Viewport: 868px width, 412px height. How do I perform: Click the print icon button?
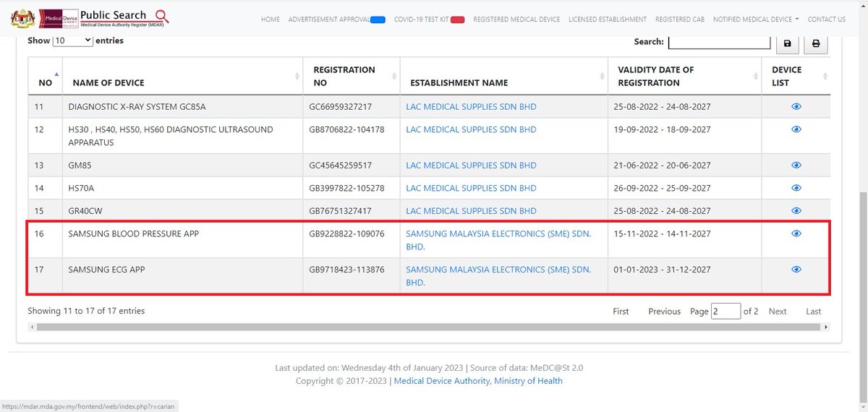click(x=816, y=44)
